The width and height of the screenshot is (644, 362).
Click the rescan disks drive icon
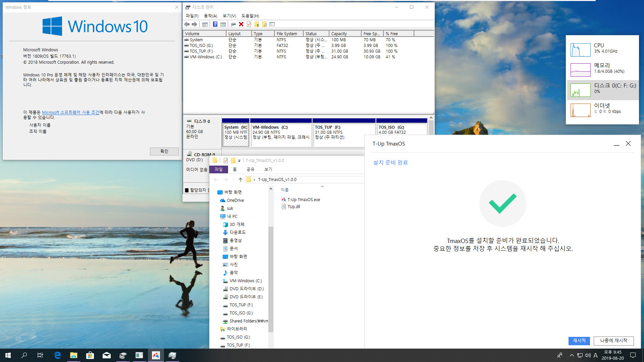coord(233,24)
